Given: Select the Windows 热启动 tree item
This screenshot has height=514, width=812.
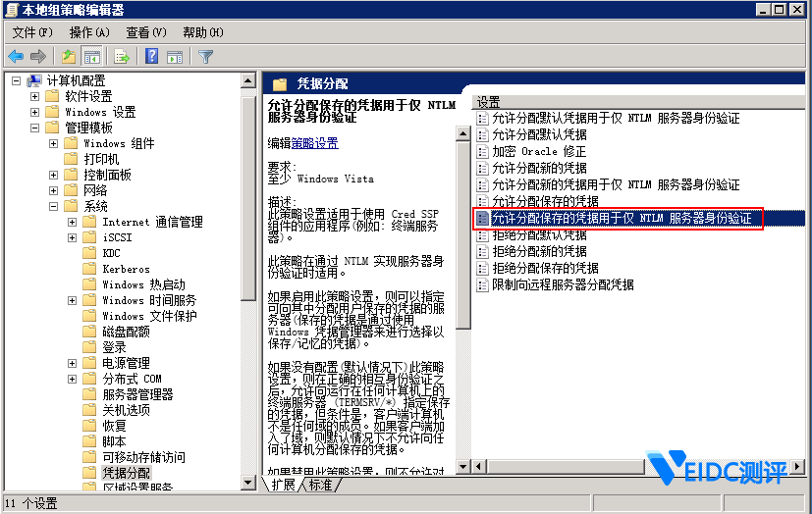Looking at the screenshot, I should coord(143,284).
